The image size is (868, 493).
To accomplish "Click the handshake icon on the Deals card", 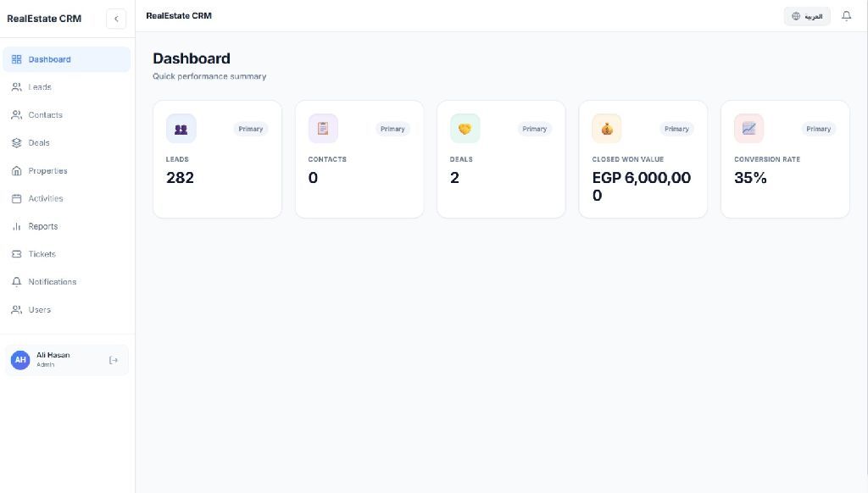I will click(465, 129).
